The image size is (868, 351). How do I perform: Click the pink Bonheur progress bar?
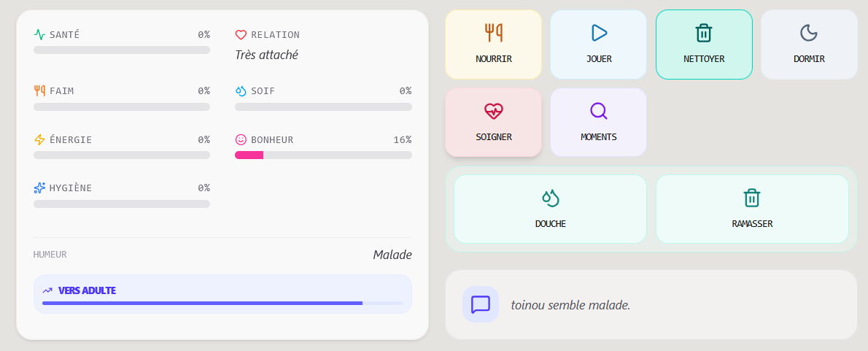click(323, 155)
